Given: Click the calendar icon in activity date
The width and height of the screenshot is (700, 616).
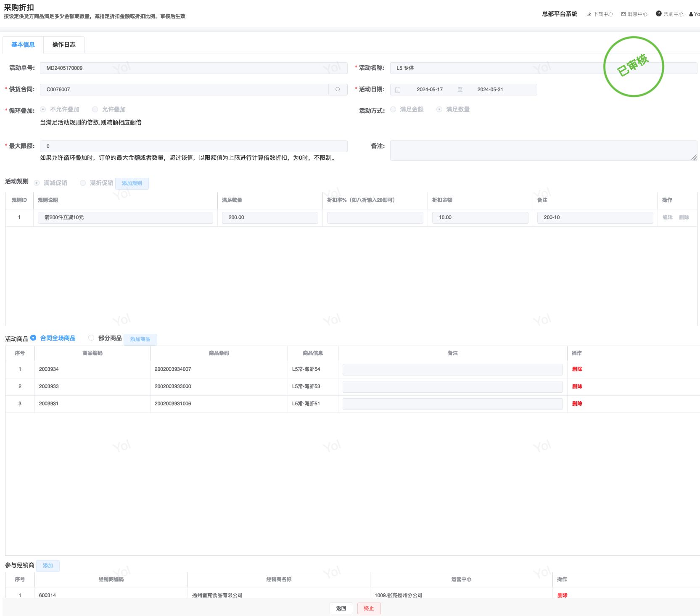Looking at the screenshot, I should 398,90.
